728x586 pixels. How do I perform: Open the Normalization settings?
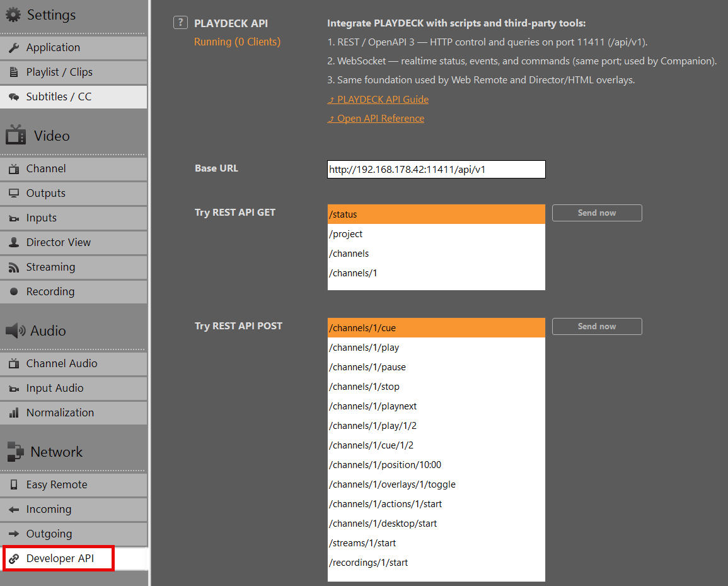73,413
